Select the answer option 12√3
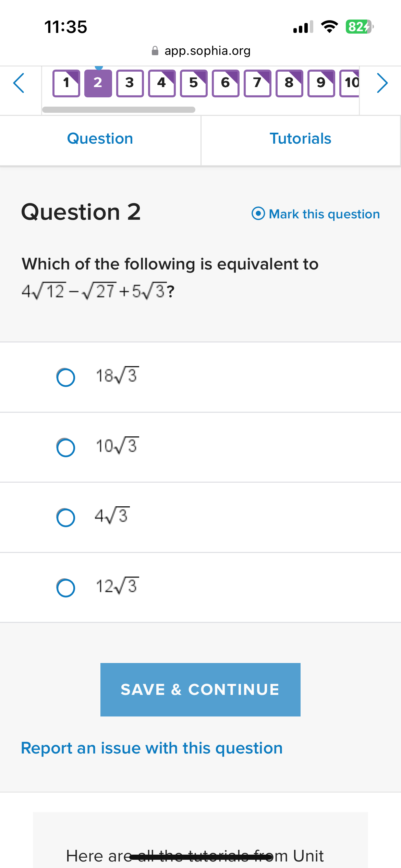Image resolution: width=401 pixels, height=868 pixels. (x=66, y=588)
